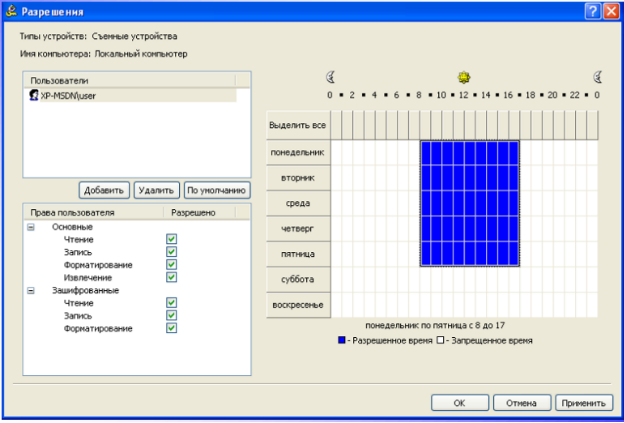Click the Разрешения dialog icon in the title bar

[x=11, y=11]
